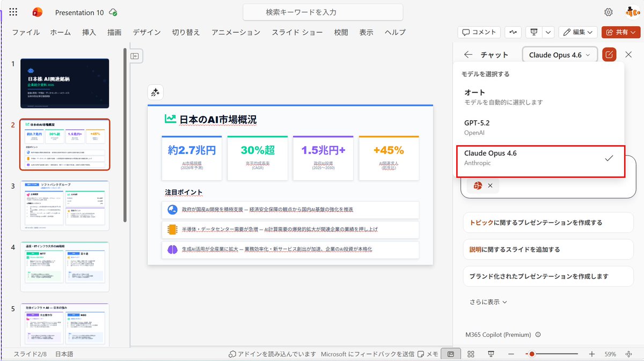Click the brain icon in third bullet
The width and height of the screenshot is (644, 361).
click(x=172, y=249)
